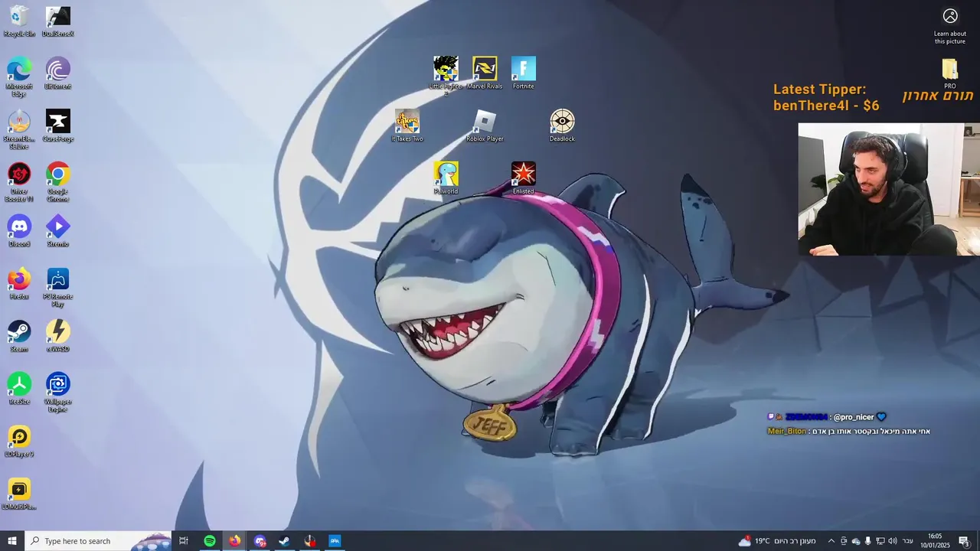Open the Recycle Bin desktop icon

[x=19, y=21]
